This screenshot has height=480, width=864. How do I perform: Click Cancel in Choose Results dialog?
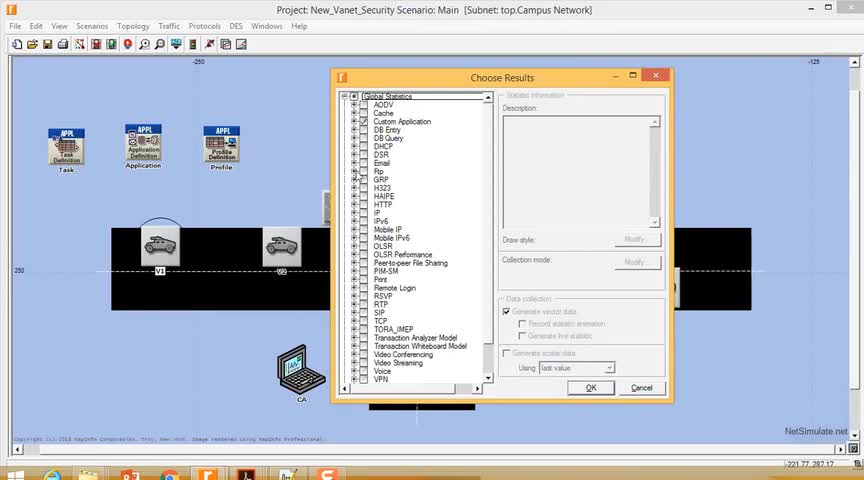[x=641, y=388]
